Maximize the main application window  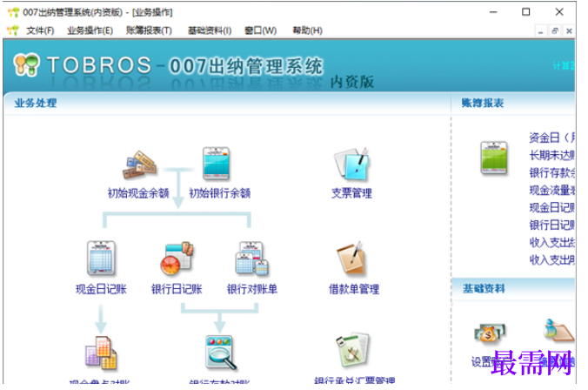pyautogui.click(x=526, y=12)
